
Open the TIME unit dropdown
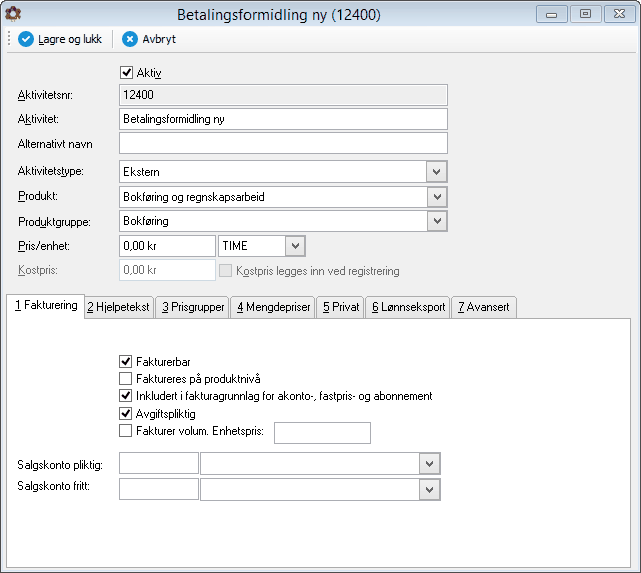point(295,246)
